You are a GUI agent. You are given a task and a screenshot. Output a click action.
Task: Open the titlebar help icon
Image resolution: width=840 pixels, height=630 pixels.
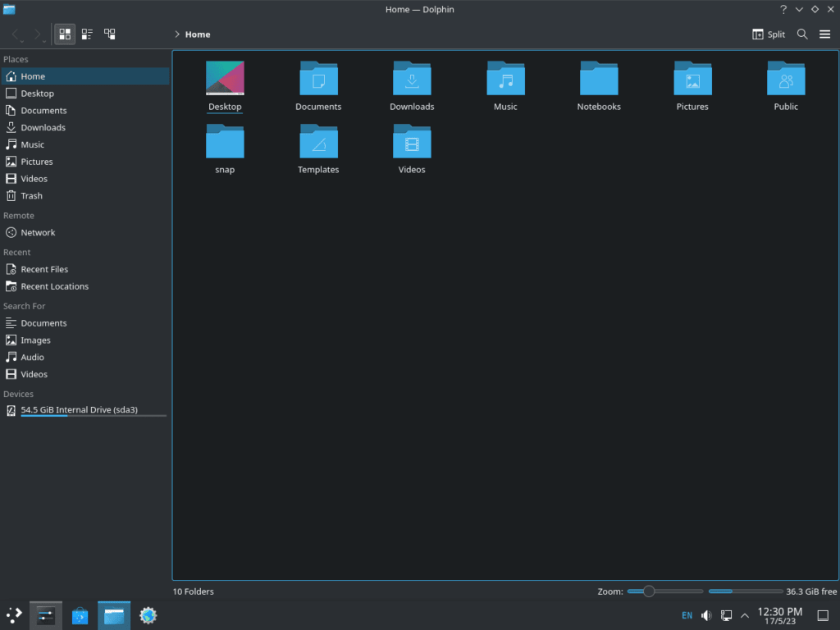click(x=783, y=9)
